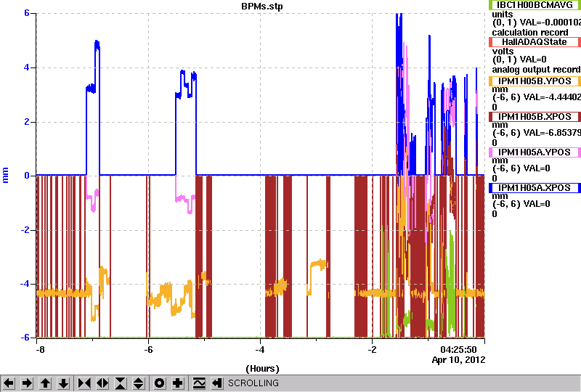Shift plot upward with up arrow button
The height and width of the screenshot is (392, 581).
click(45, 383)
